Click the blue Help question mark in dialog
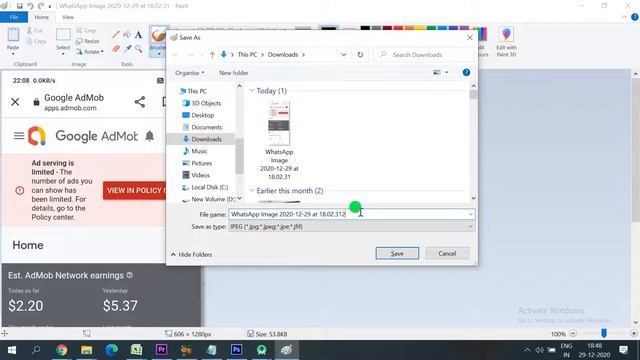Image resolution: width=640 pixels, height=360 pixels. tap(466, 73)
